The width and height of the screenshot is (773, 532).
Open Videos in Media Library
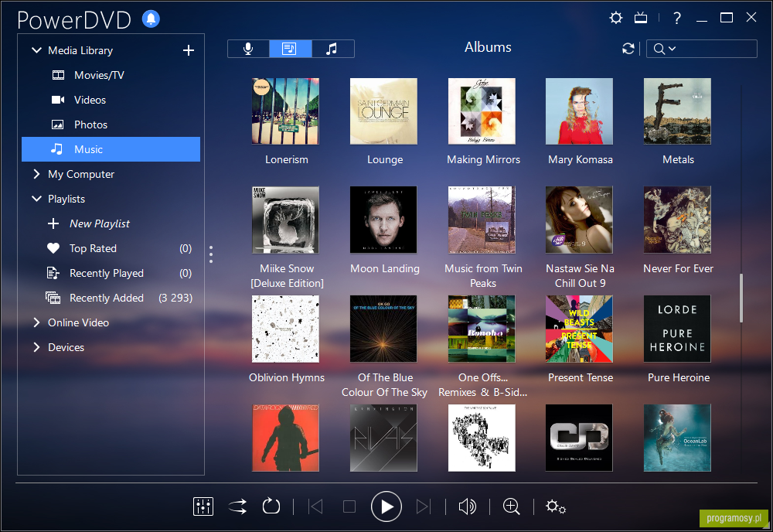coord(111,100)
